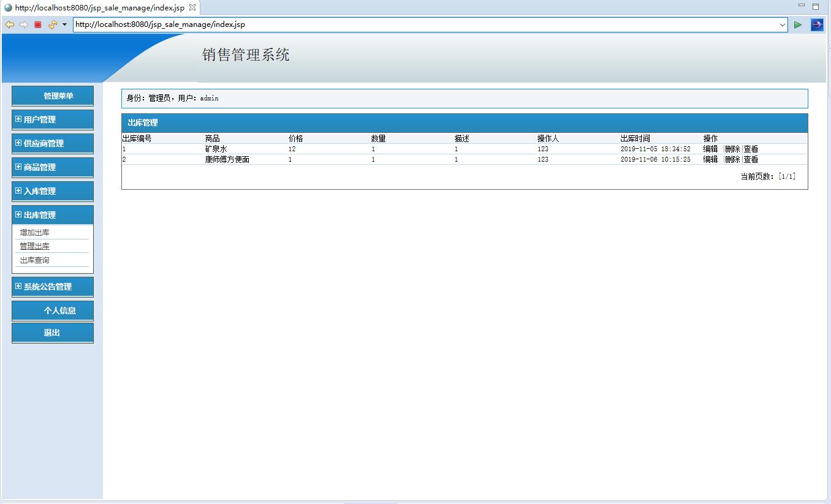
Task: Click inside the URL address input field
Action: pyautogui.click(x=368, y=24)
